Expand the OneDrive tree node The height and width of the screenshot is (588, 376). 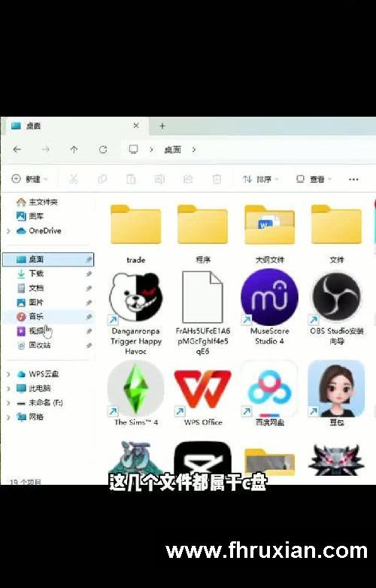pyautogui.click(x=8, y=231)
